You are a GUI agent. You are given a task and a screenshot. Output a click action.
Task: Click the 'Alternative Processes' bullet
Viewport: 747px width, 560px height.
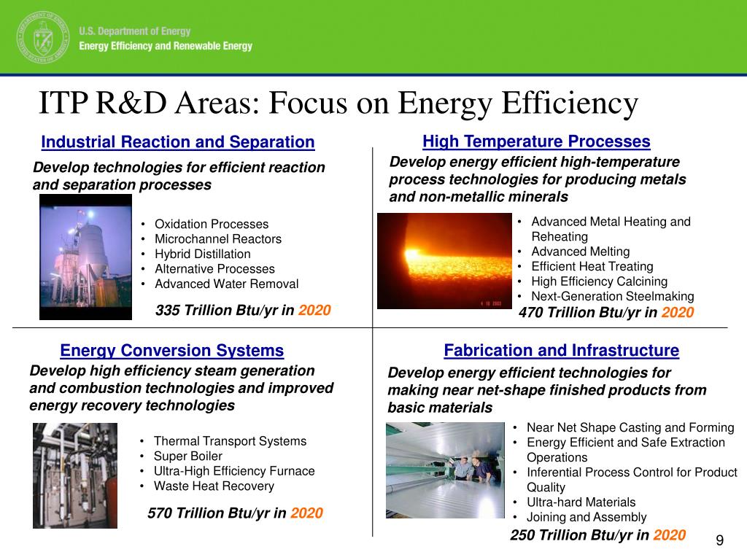(215, 268)
